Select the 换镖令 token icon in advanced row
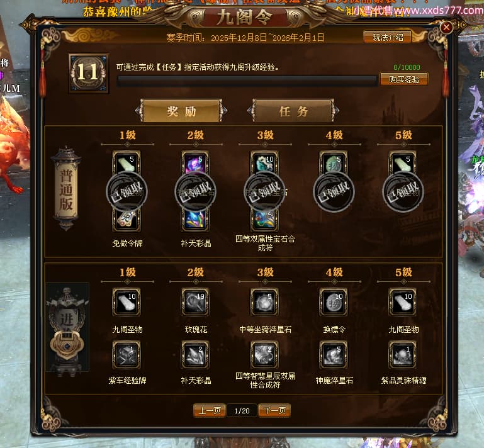Viewport: 484px width, 448px height. [x=334, y=302]
